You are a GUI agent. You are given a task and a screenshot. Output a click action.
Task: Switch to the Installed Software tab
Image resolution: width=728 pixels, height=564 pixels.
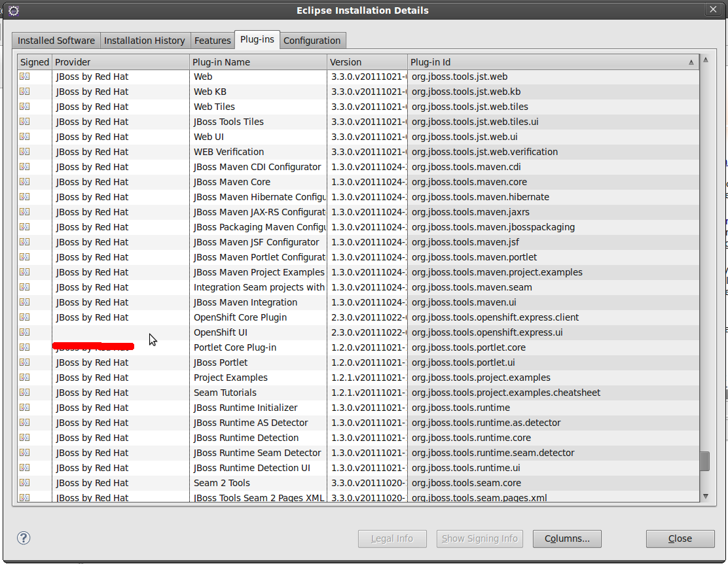pyautogui.click(x=56, y=41)
